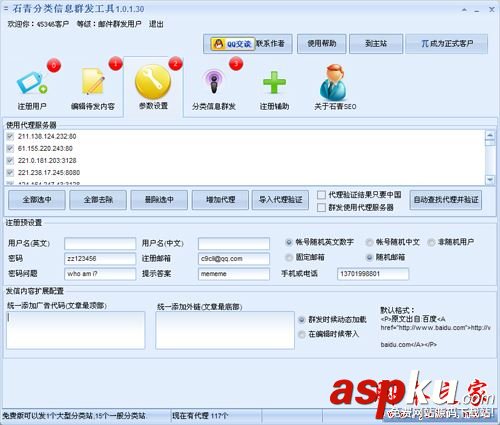Select 帐号随机中文 radio button
Screen dimensions: 500x425
369,242
